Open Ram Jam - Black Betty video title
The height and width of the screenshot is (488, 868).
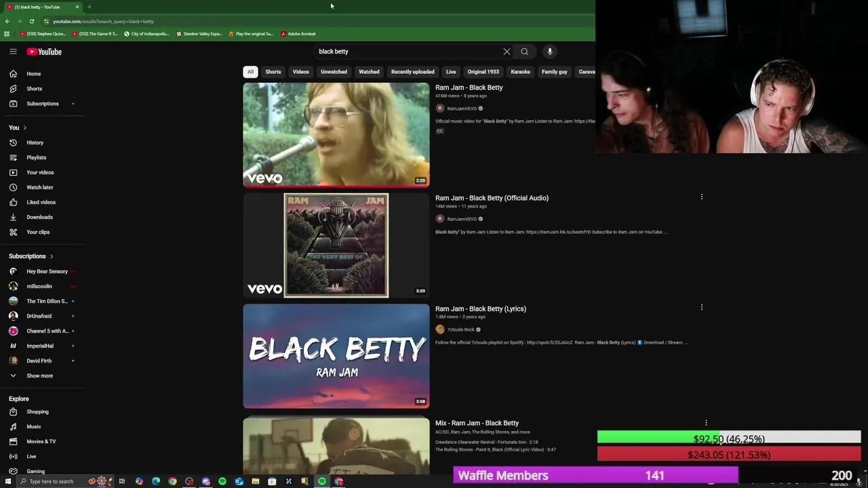tap(469, 87)
